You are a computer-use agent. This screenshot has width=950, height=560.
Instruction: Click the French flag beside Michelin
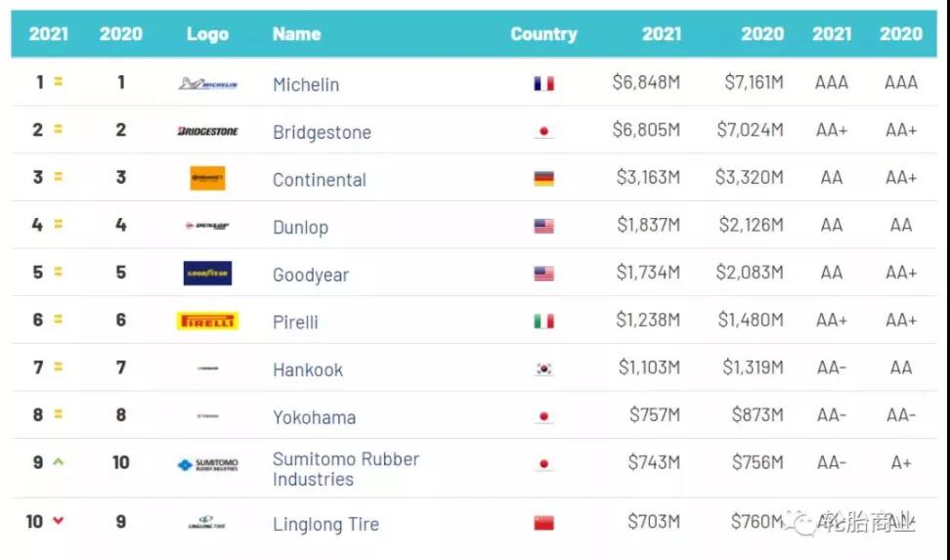click(543, 84)
